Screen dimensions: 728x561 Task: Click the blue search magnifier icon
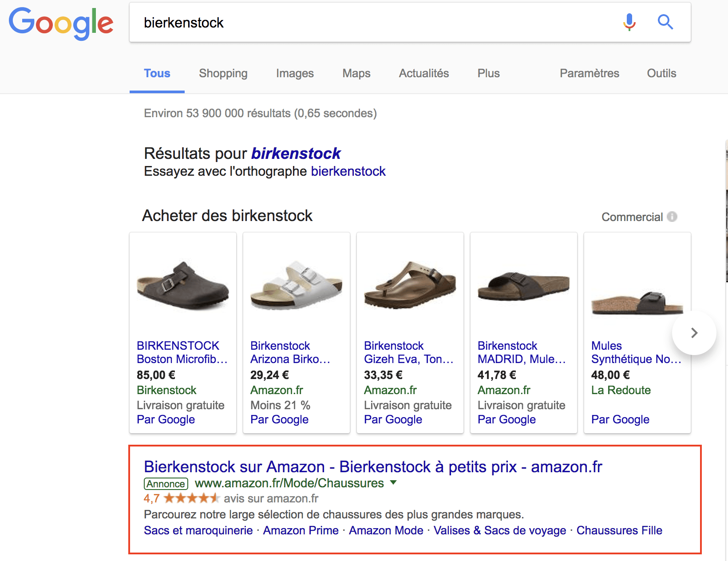click(665, 22)
